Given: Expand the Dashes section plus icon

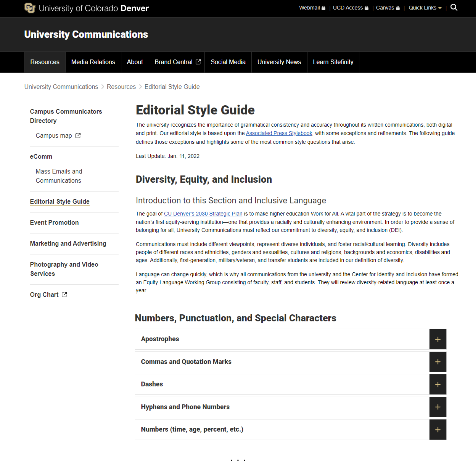Looking at the screenshot, I should tap(438, 384).
